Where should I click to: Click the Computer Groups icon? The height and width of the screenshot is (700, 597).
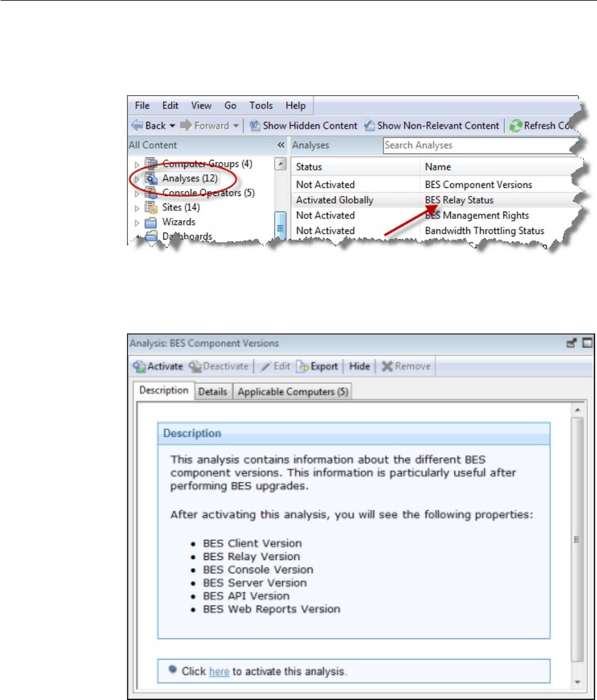151,164
